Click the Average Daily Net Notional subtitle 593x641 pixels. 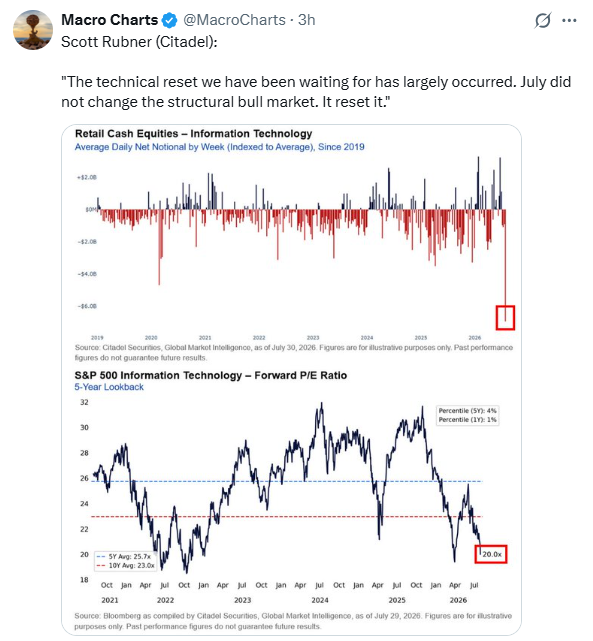pyautogui.click(x=219, y=147)
